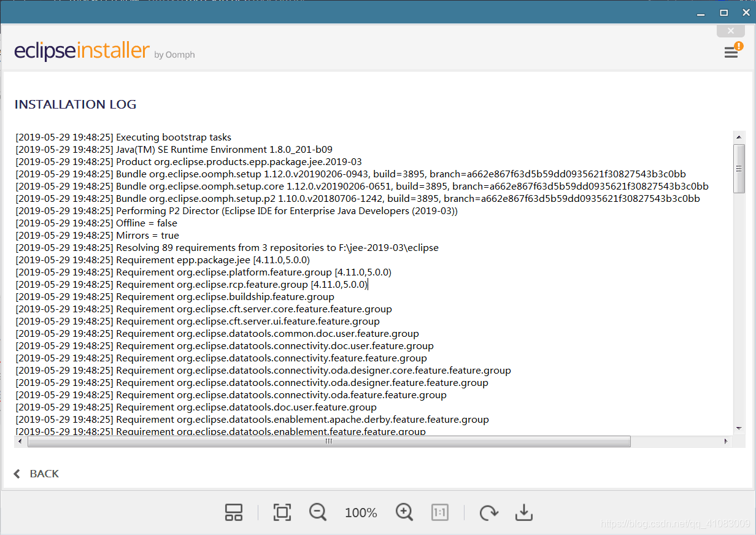
Task: Select the 'Resolving 89 requirements' log line
Action: pyautogui.click(x=227, y=248)
